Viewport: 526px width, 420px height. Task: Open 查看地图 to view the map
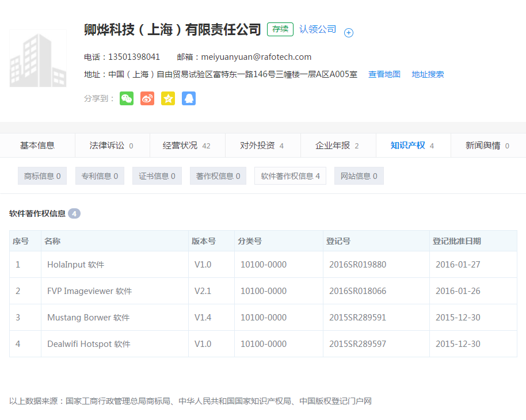pos(384,74)
